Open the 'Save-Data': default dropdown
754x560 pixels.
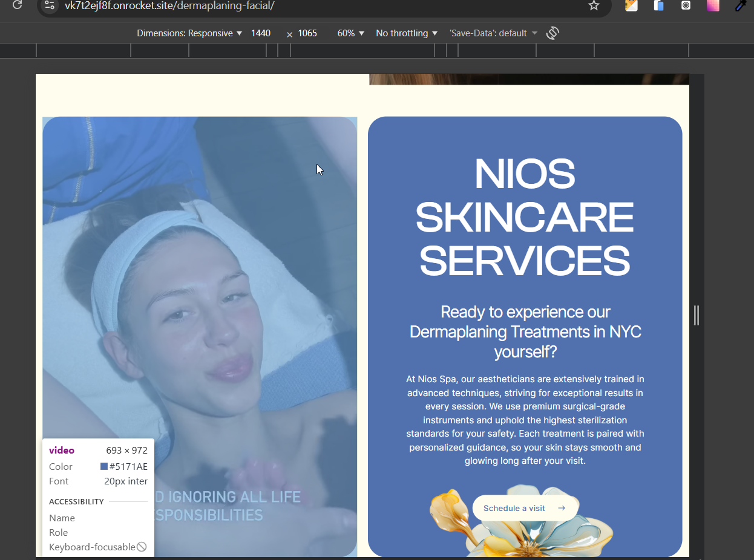click(x=493, y=33)
